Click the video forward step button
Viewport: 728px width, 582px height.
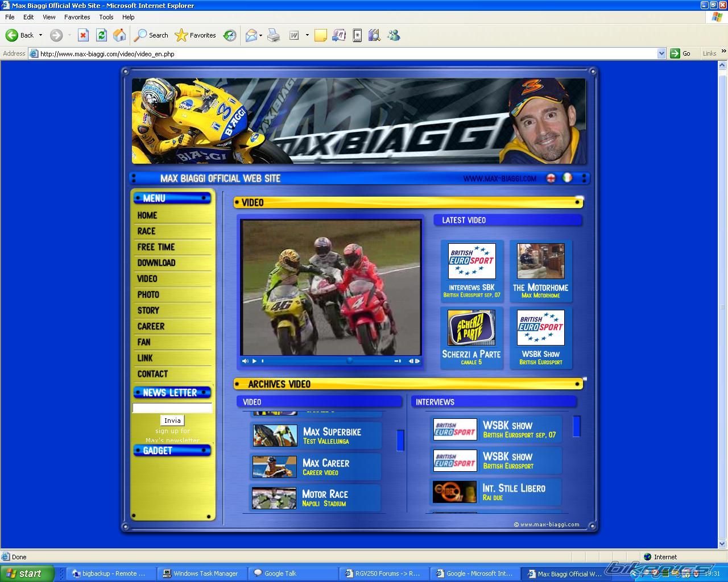click(x=417, y=361)
